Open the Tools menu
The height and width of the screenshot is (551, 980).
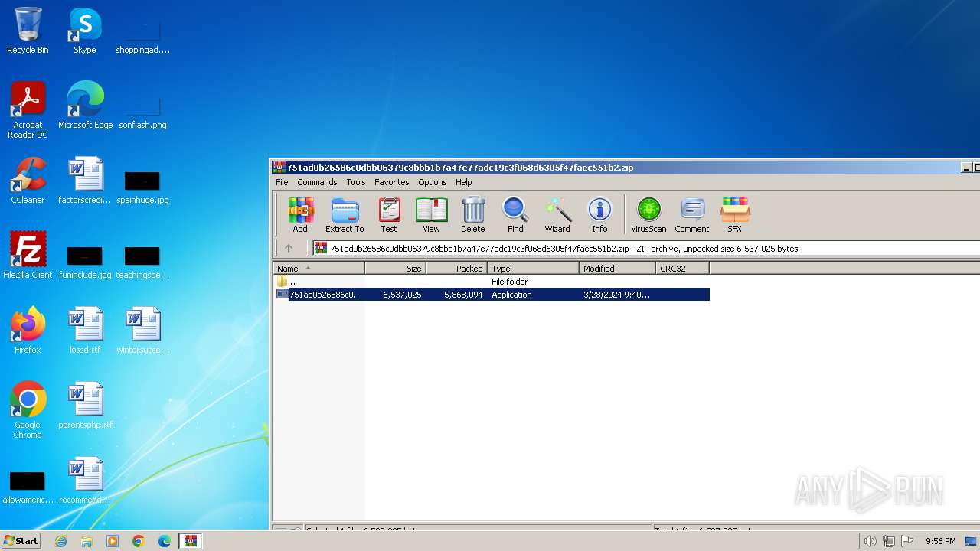coord(356,182)
